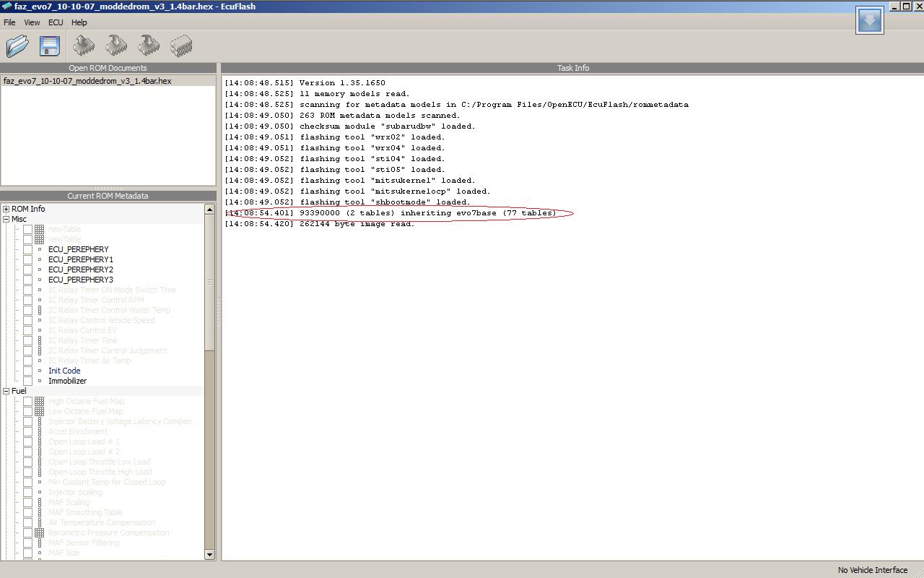The height and width of the screenshot is (578, 924).
Task: Select the faz_evo7 moddedrom hex ROM document
Action: tap(87, 81)
